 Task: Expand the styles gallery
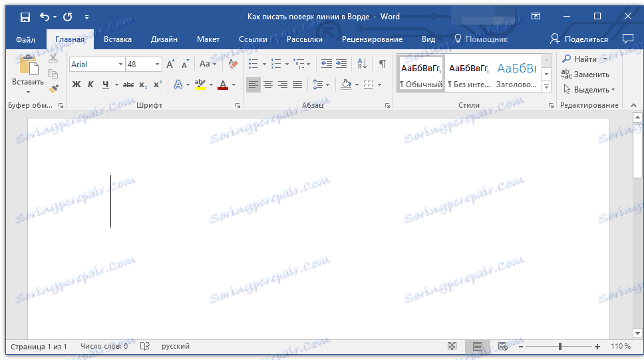[546, 87]
